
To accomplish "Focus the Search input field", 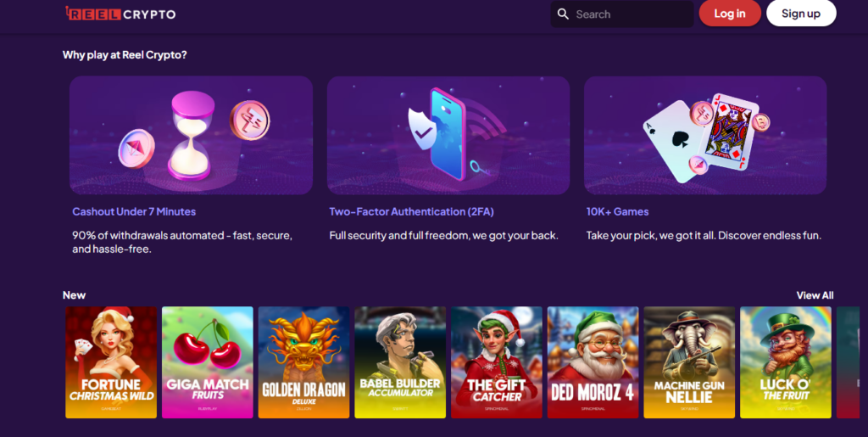I will tap(622, 14).
